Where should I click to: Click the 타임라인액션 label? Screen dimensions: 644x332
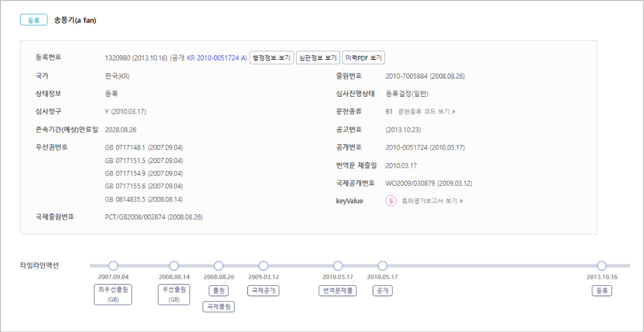point(40,266)
